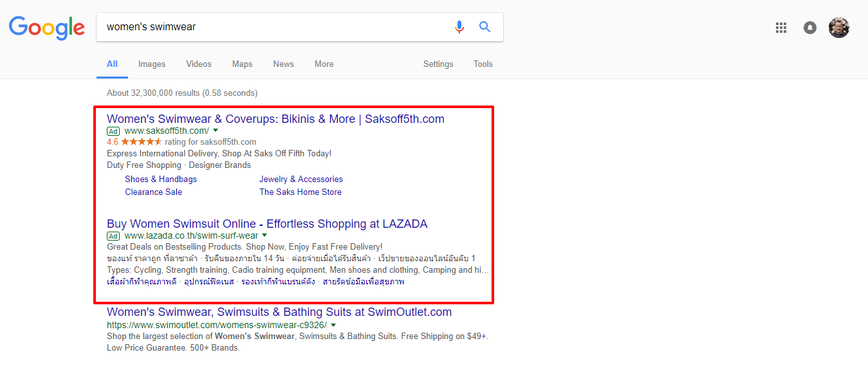
Task: Click the blue search magnifier button
Action: click(x=485, y=27)
